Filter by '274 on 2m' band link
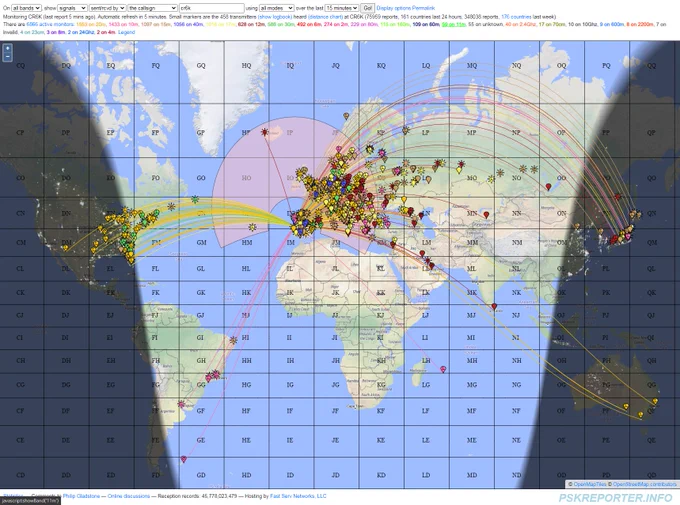Viewport: 680px width, 505px height. 336,24
